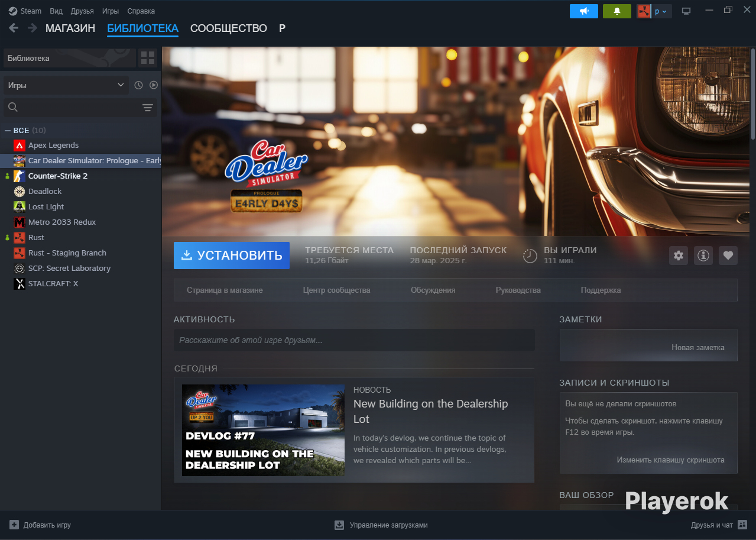This screenshot has height=540, width=756.
Task: Click the profile avatar picture
Action: click(x=644, y=11)
